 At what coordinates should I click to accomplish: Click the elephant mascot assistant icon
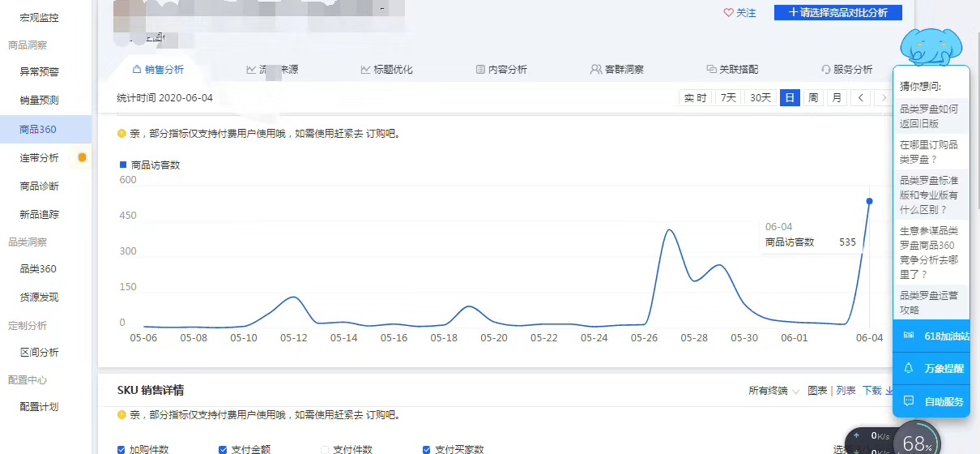931,46
